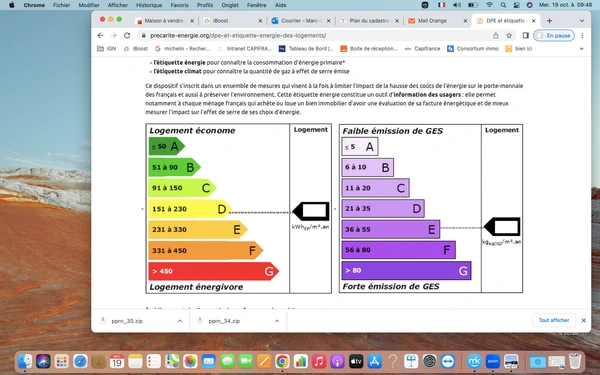Open Spotlight search in the menu bar
The height and width of the screenshot is (375, 600).
tap(503, 5)
